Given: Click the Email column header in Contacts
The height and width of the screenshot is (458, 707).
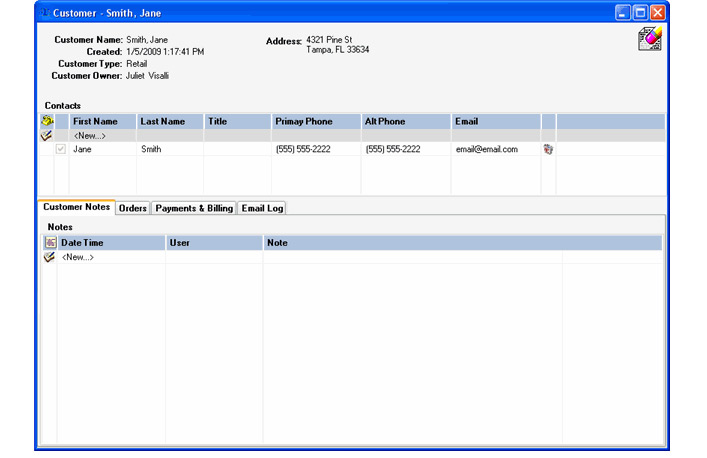Looking at the screenshot, I should pyautogui.click(x=496, y=121).
